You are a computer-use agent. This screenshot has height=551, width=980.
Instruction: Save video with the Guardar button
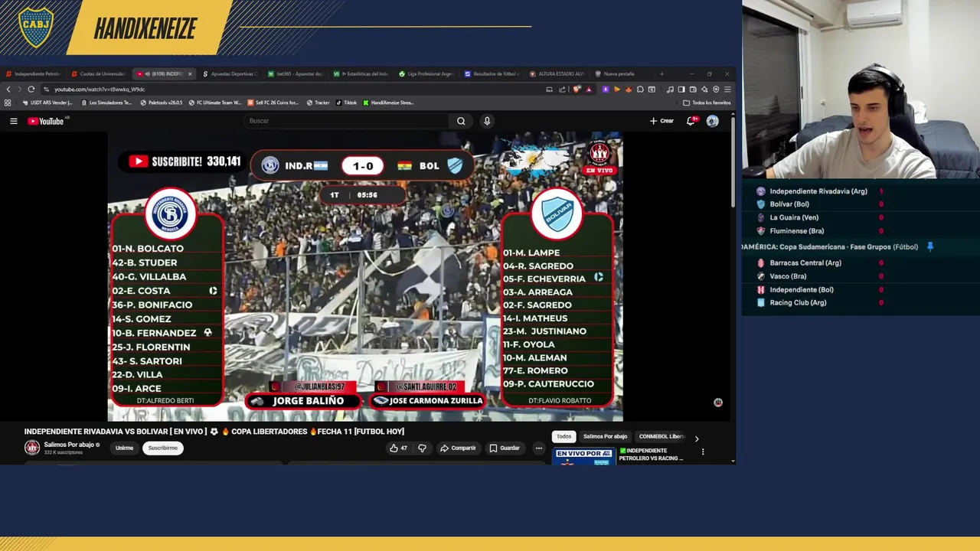coord(505,448)
